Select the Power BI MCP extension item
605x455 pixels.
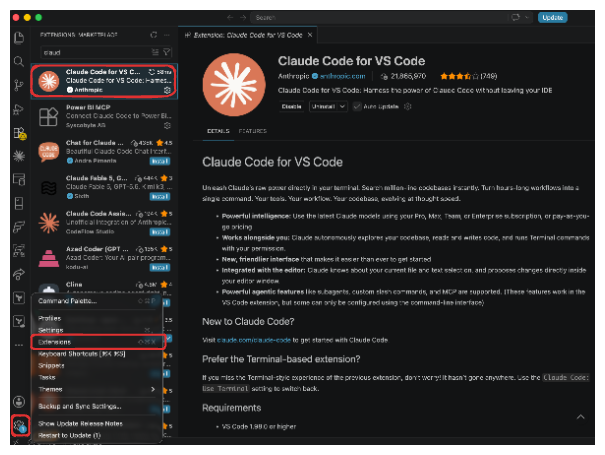tap(104, 116)
